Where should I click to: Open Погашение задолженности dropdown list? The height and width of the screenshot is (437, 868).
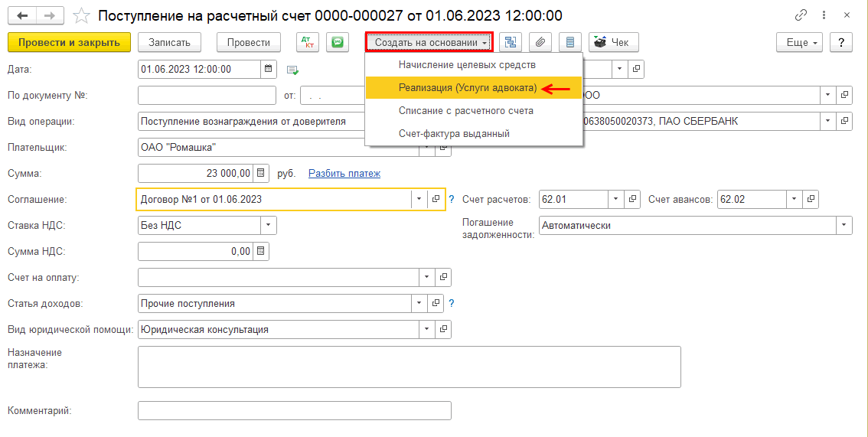click(x=844, y=225)
